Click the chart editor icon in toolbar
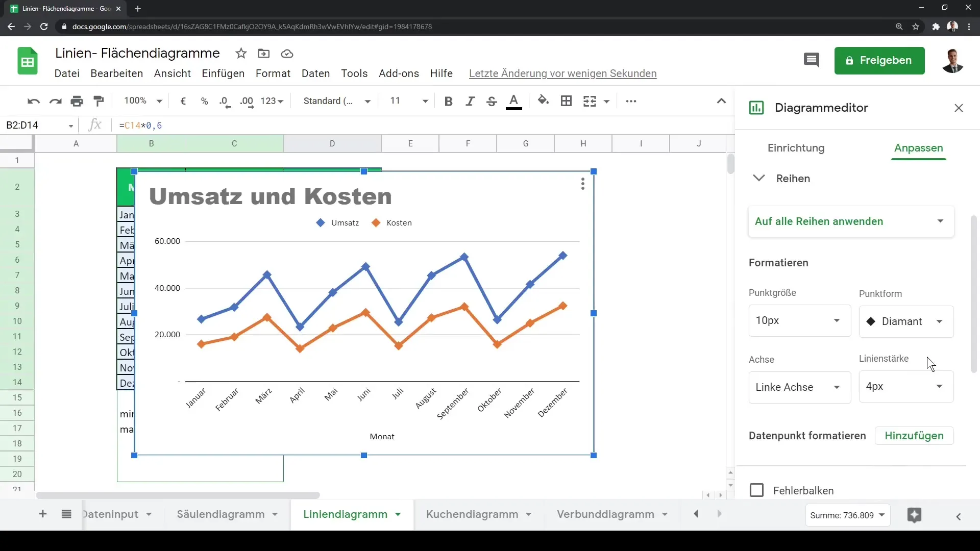 point(756,108)
